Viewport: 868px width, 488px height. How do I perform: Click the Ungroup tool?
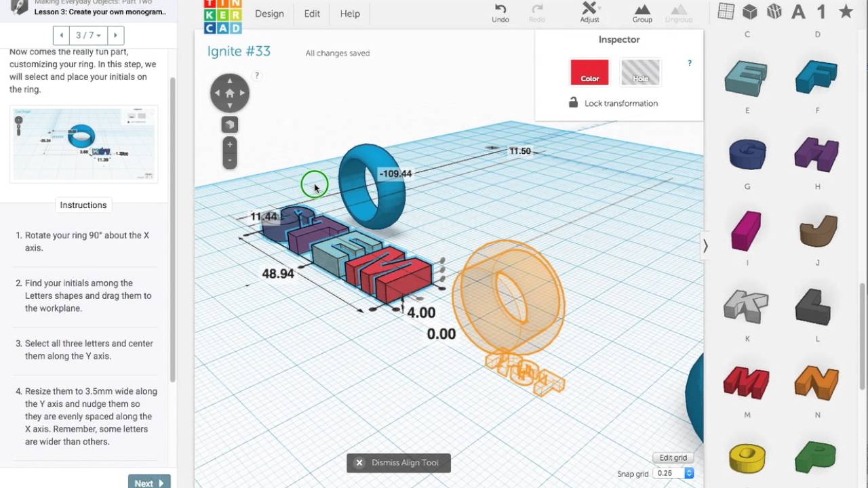[678, 13]
